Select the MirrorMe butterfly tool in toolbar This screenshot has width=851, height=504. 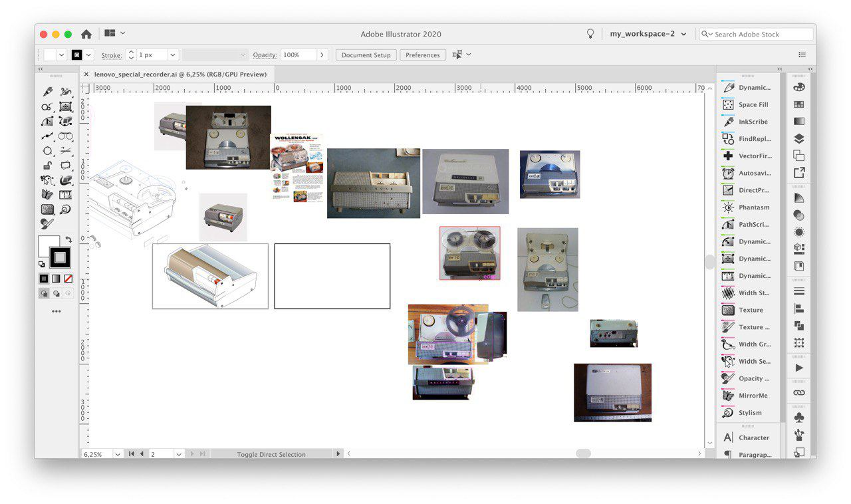click(x=47, y=195)
